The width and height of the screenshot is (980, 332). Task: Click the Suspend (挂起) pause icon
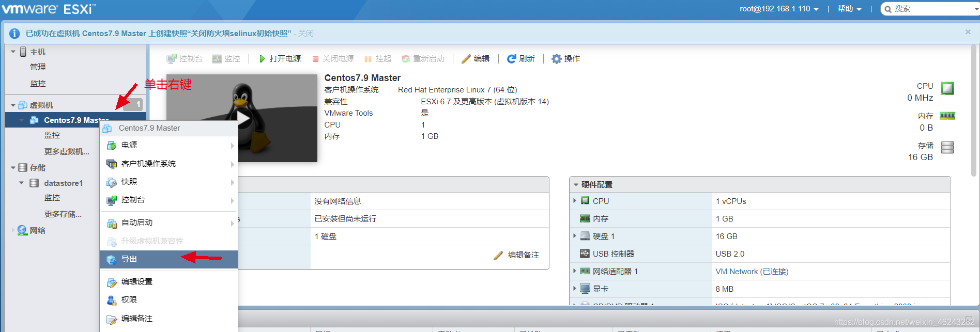pyautogui.click(x=368, y=59)
